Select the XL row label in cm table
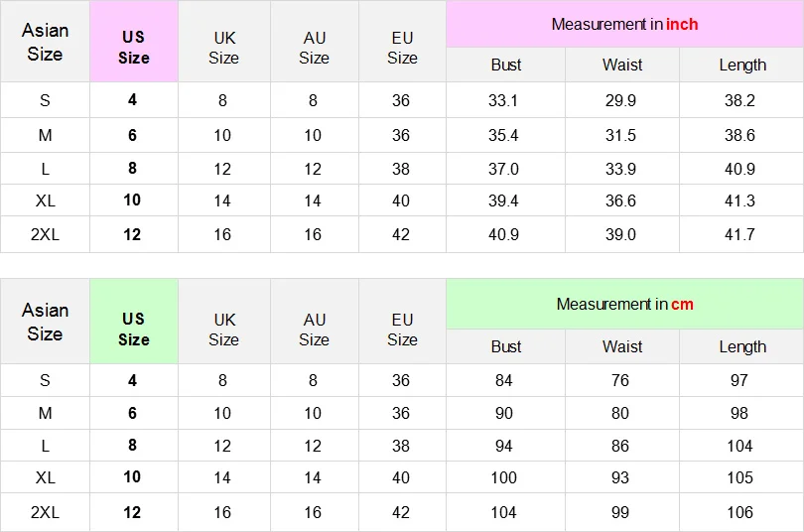Screen dimensions: 804x532 [45, 477]
